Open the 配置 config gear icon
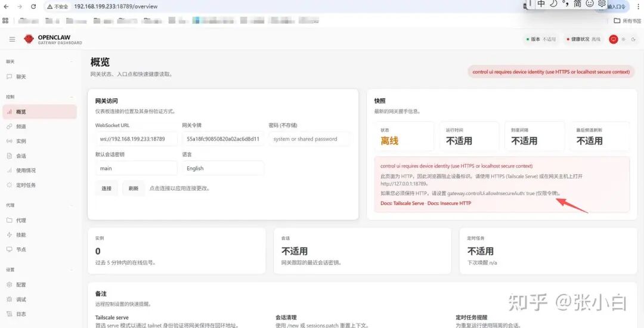The image size is (644, 328). pos(10,285)
